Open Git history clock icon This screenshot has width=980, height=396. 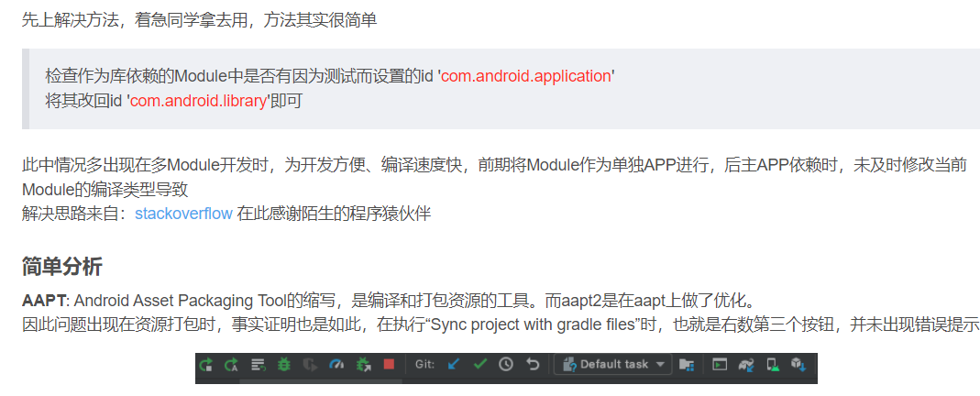[506, 364]
